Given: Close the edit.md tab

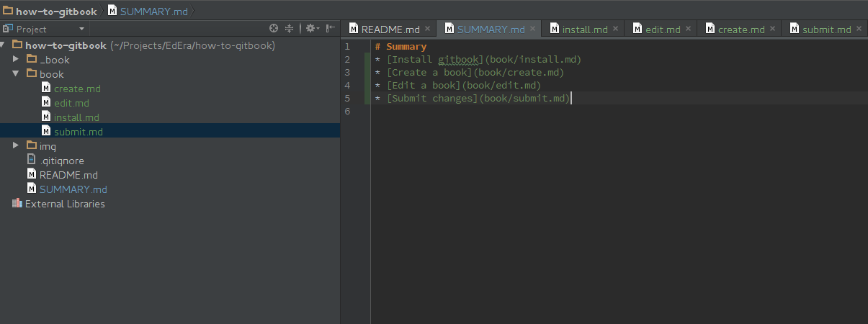Looking at the screenshot, I should coord(688,29).
